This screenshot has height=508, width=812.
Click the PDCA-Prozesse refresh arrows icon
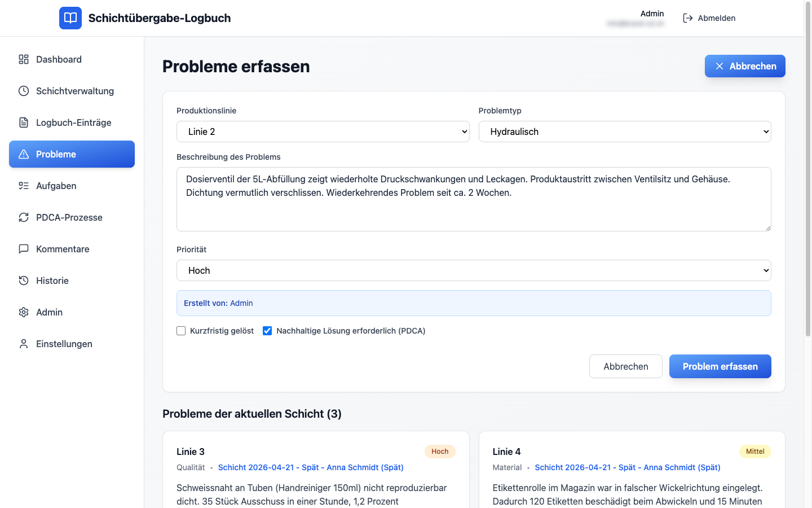24,217
